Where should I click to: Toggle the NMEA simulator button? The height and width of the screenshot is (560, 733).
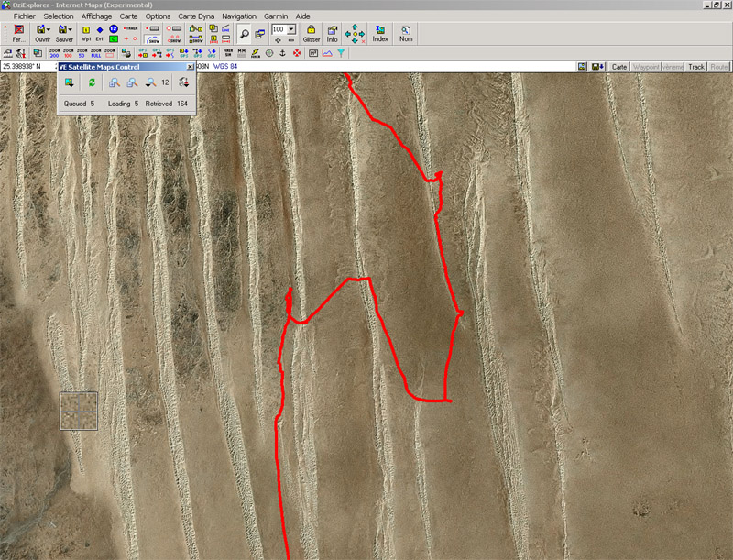(x=227, y=53)
